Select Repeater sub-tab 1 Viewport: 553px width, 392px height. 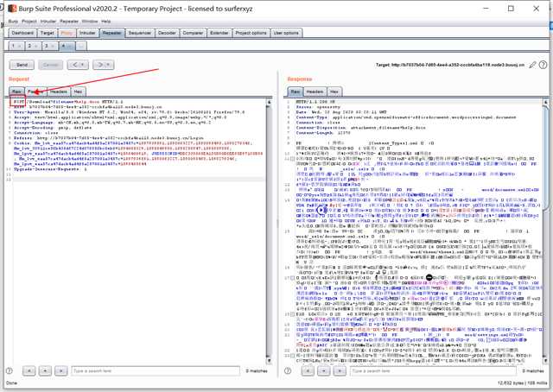(14, 46)
